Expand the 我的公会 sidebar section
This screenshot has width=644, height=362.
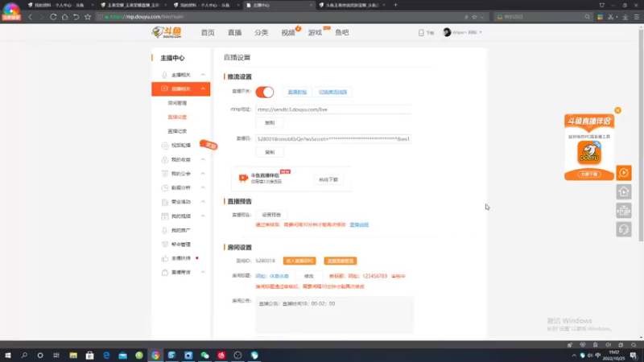[180, 174]
